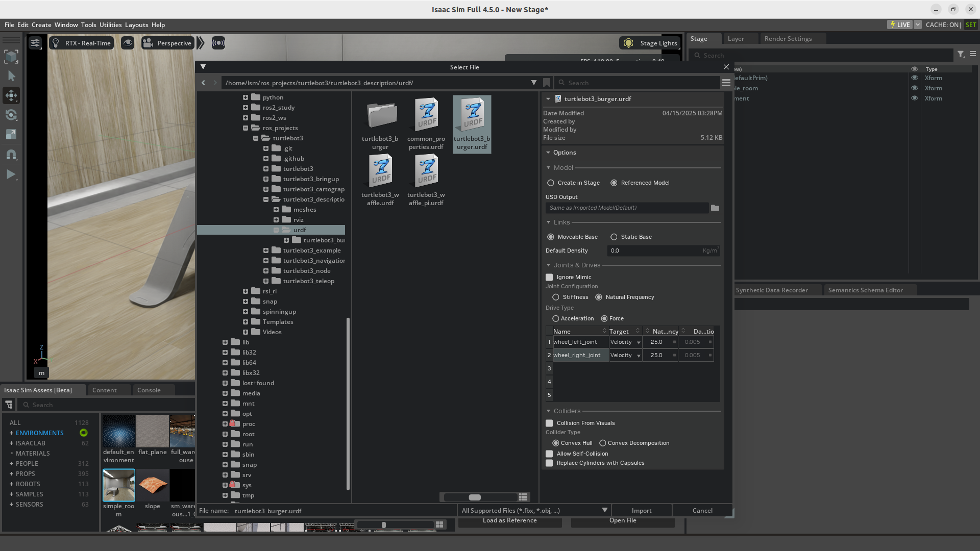The height and width of the screenshot is (551, 980).
Task: Select Referenced Model radio option
Action: (614, 183)
